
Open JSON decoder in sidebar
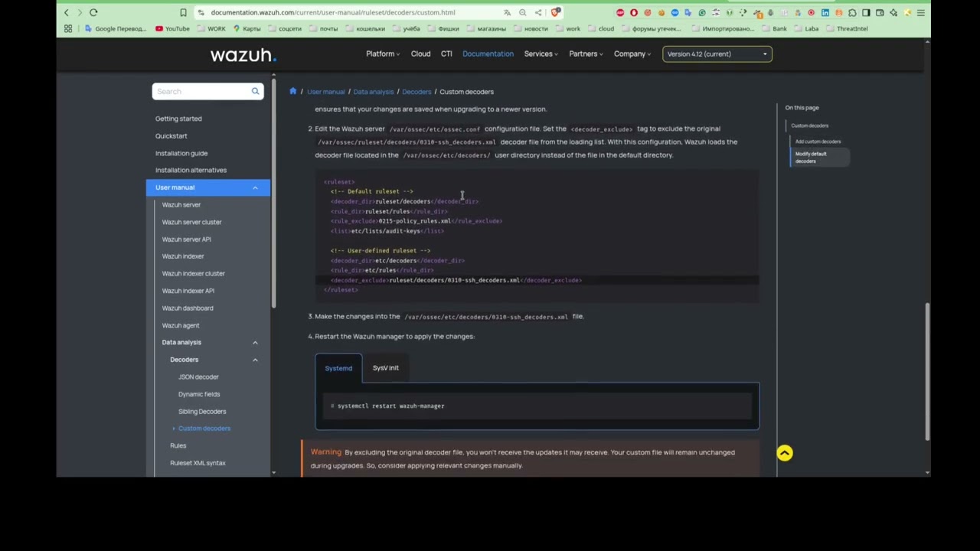click(198, 377)
